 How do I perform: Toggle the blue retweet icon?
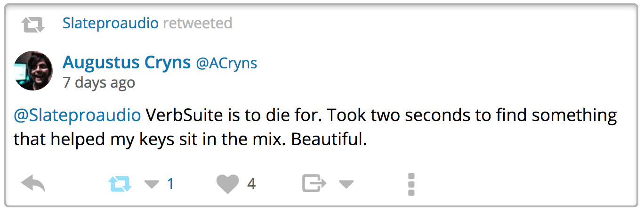coord(120,184)
